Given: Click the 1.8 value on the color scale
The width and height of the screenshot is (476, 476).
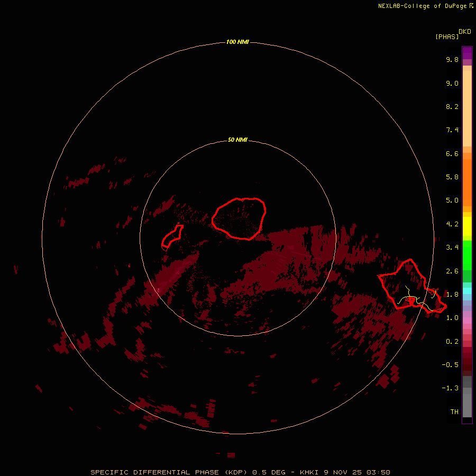Looking at the screenshot, I should [452, 294].
